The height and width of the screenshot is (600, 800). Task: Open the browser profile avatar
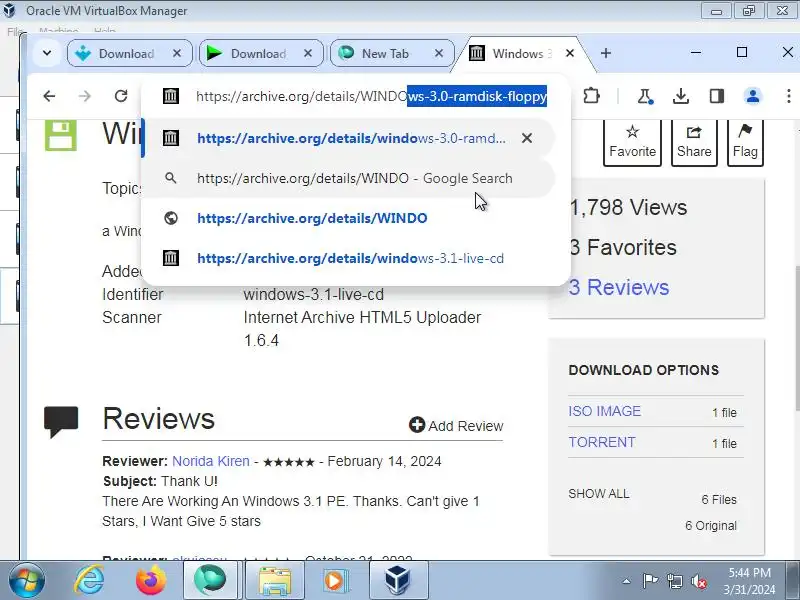753,96
